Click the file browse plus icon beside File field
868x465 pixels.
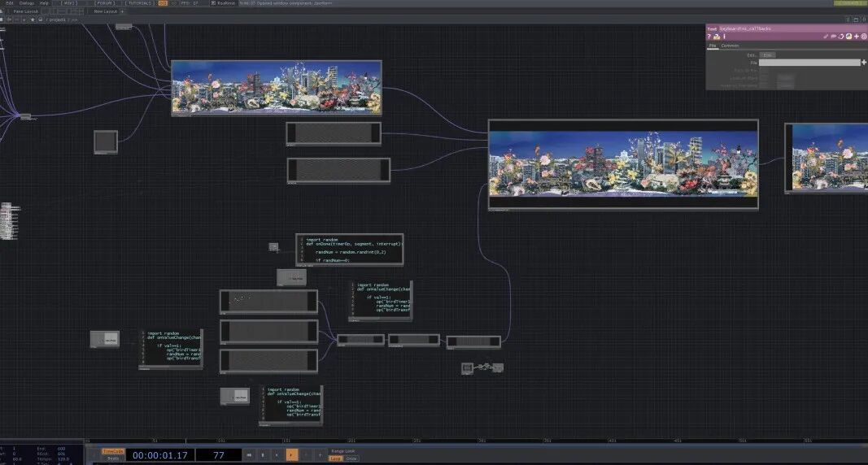click(864, 63)
